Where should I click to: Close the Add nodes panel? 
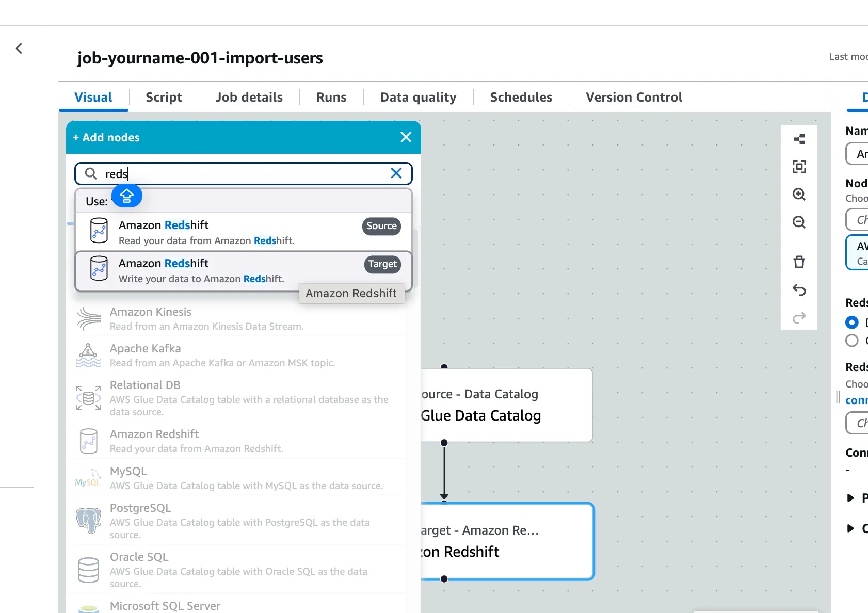[x=406, y=137]
